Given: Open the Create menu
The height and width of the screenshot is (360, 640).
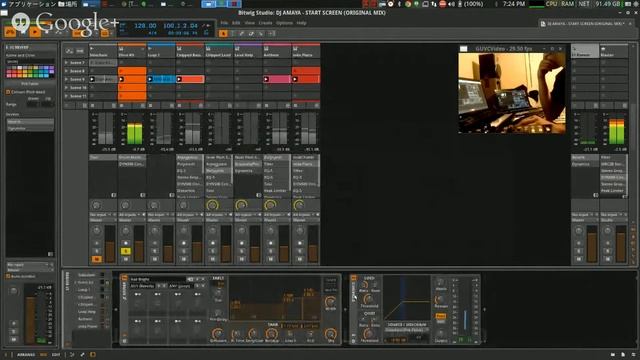Looking at the screenshot, I should pyautogui.click(x=265, y=23).
